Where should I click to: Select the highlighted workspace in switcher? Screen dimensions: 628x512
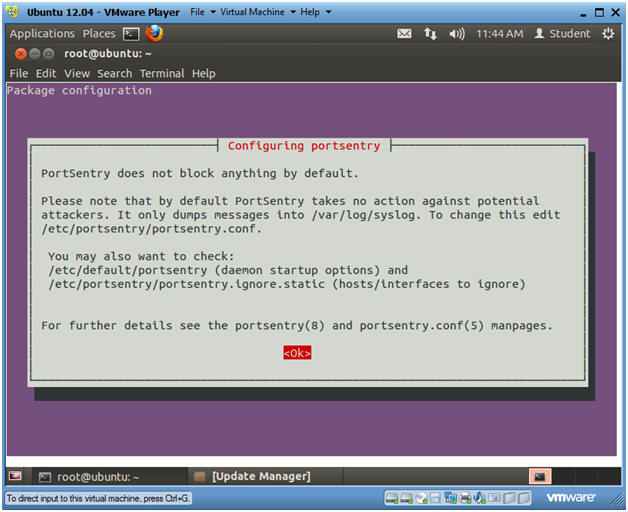click(540, 477)
